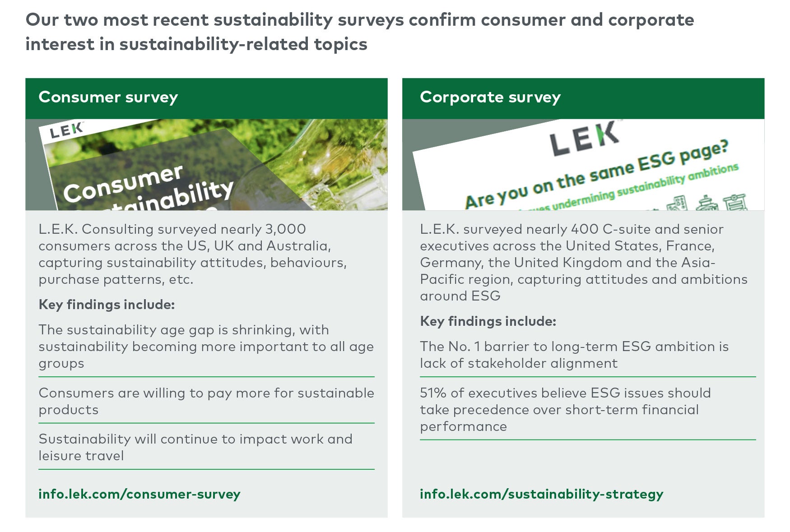790x532 pixels.
Task: Open the info.lek.com/consumer-survey link
Action: pos(139,494)
